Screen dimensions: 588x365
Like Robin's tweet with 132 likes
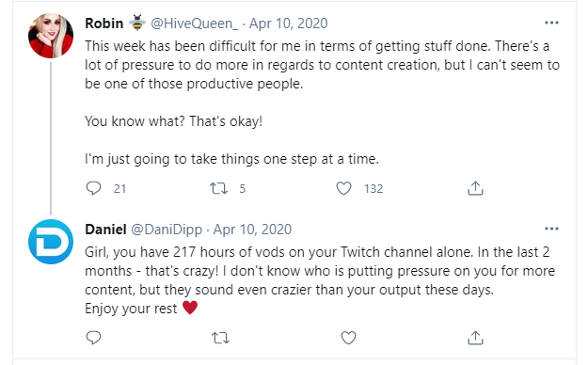pyautogui.click(x=343, y=188)
